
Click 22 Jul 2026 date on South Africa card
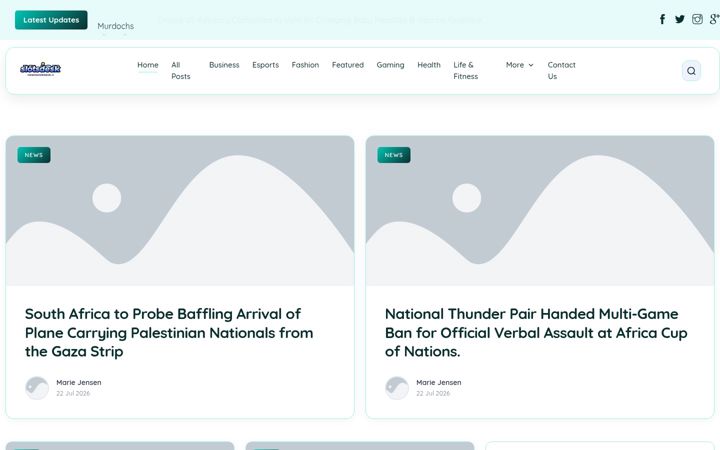(x=73, y=394)
